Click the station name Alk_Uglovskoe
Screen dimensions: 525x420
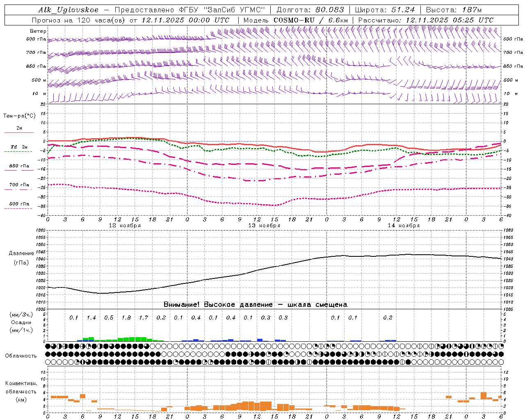[x=68, y=10]
